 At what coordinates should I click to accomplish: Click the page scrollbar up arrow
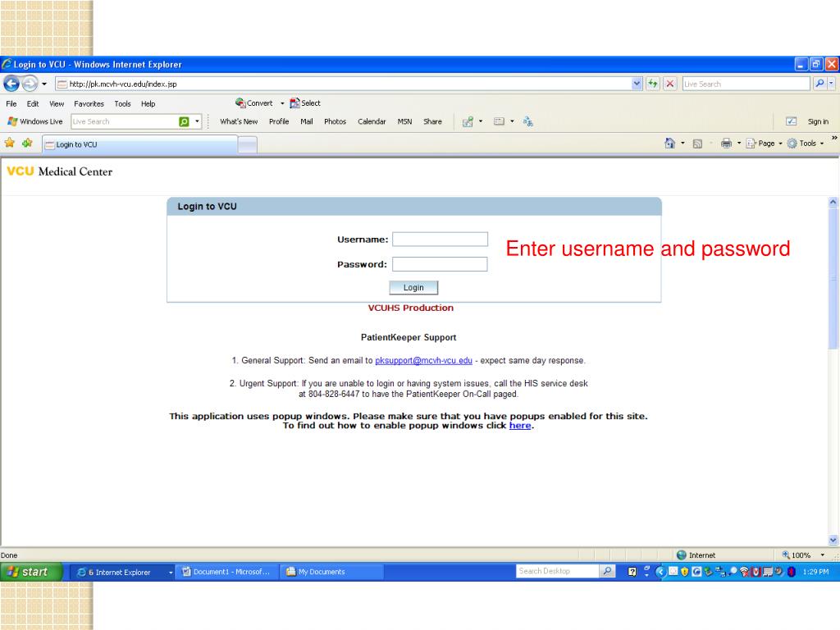coord(833,202)
